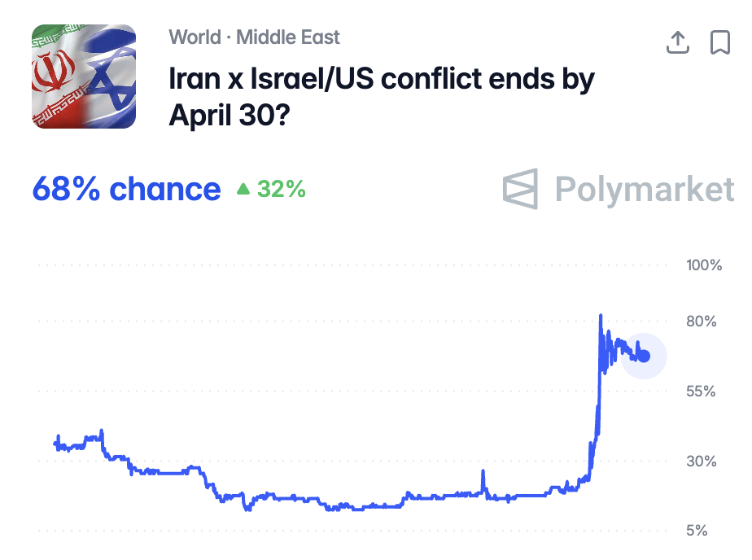This screenshot has height=560, width=752.
Task: Click the 68% chance figure
Action: 126,189
